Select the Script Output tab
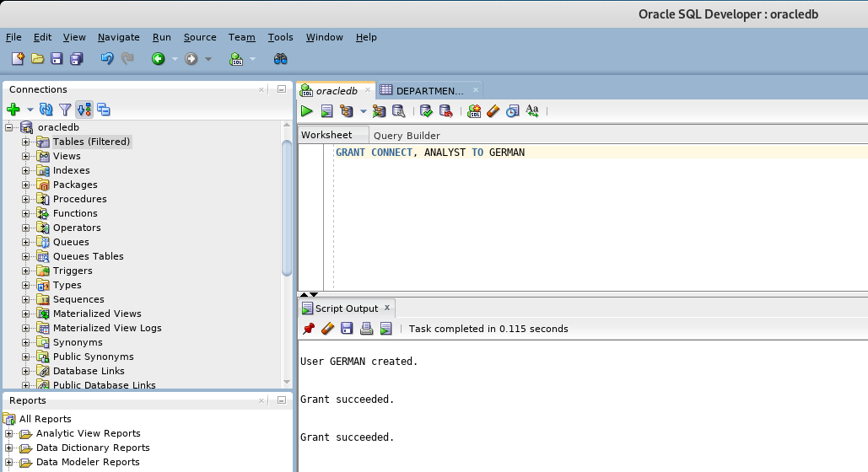The width and height of the screenshot is (868, 472). click(x=346, y=308)
